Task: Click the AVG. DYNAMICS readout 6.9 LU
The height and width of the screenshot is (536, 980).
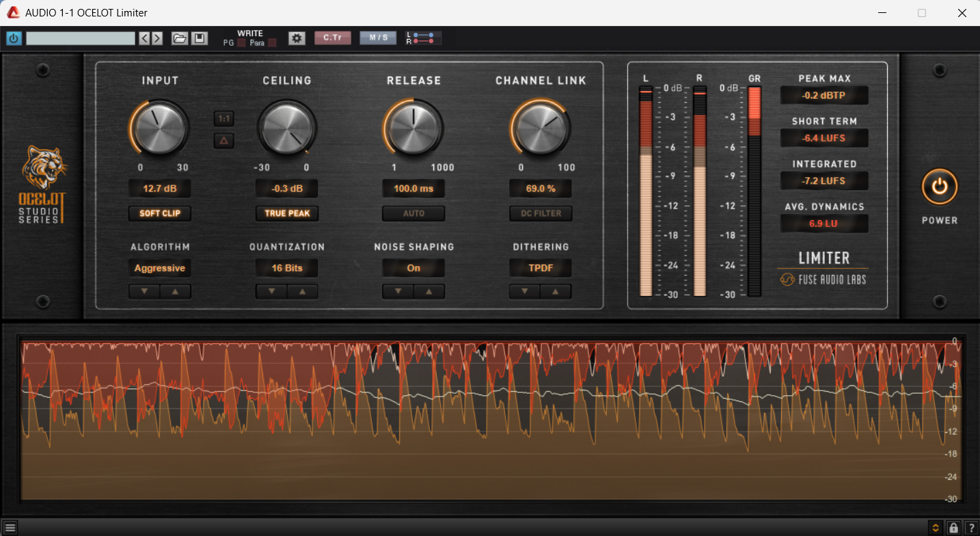Action: (824, 224)
